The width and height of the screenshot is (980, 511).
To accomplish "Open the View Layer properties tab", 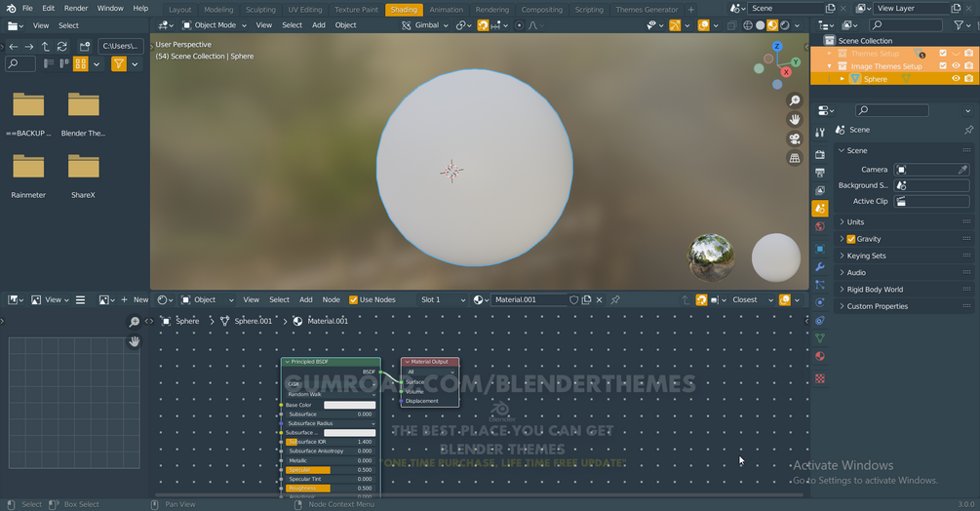I will pyautogui.click(x=820, y=190).
